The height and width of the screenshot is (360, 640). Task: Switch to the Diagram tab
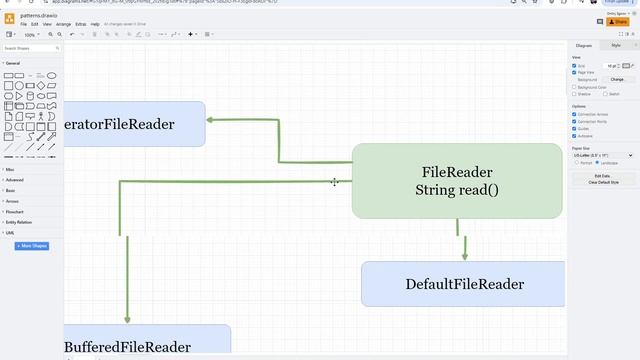coord(584,46)
